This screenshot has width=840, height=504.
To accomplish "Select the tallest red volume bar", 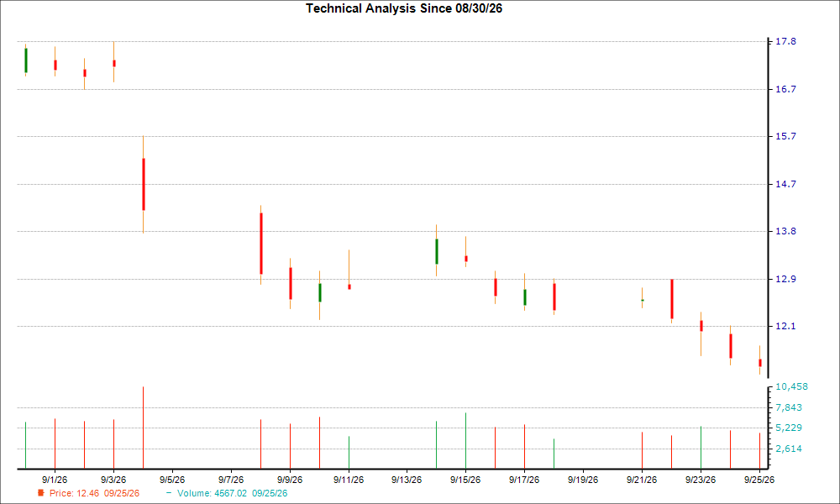I will (x=143, y=428).
